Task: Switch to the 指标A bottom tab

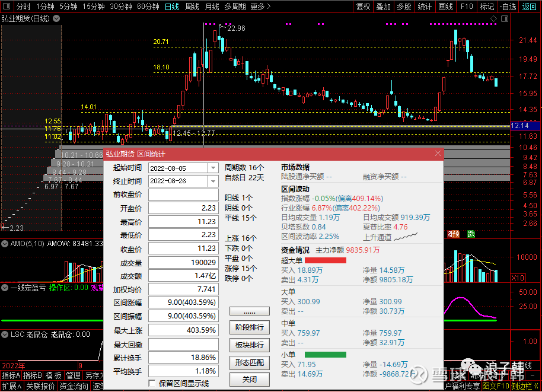Action: point(11,375)
